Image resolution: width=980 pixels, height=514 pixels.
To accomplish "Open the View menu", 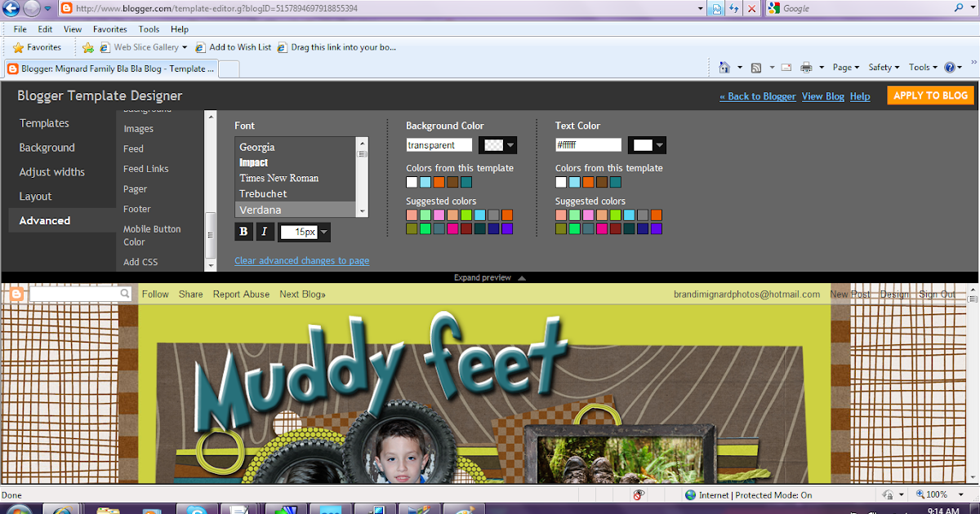I will (x=73, y=29).
